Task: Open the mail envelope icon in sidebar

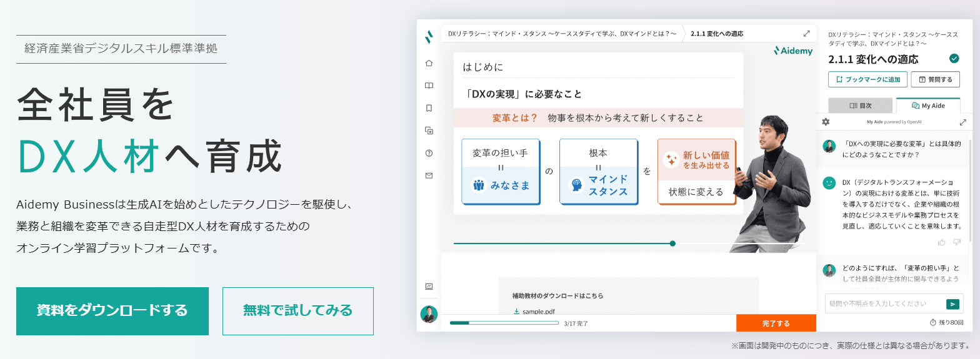Action: [429, 175]
